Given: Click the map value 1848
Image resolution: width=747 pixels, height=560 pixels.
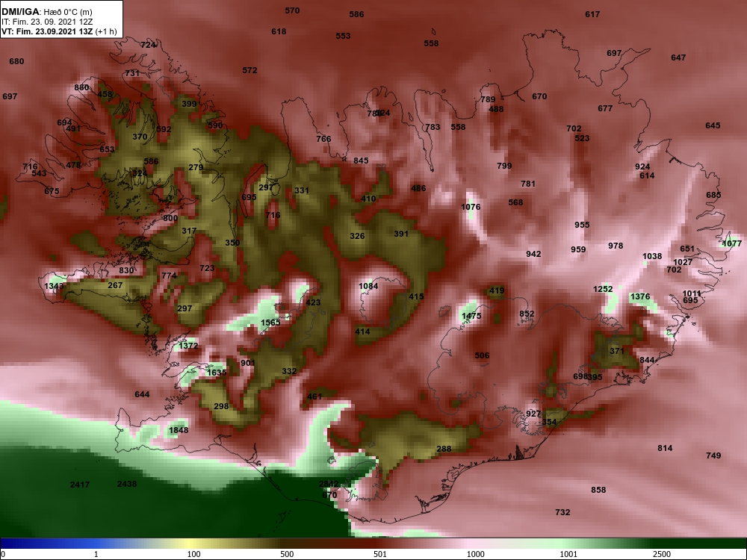Looking at the screenshot, I should (179, 430).
